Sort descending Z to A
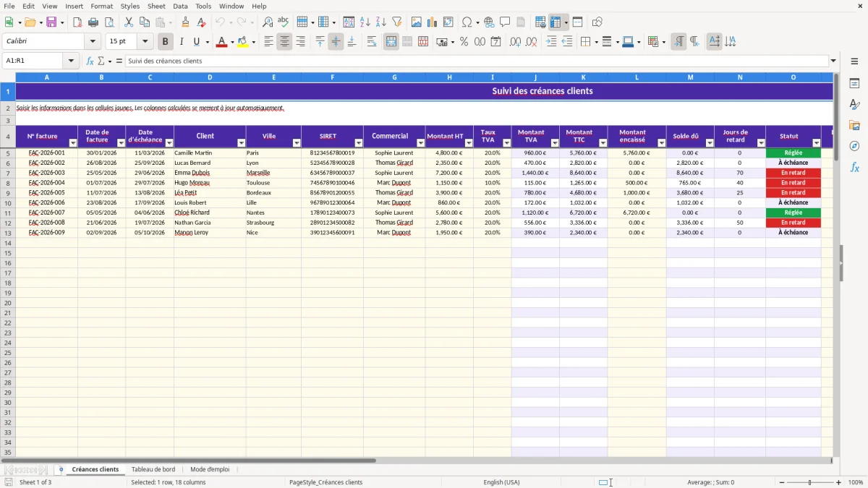The image size is (868, 488). point(381,22)
